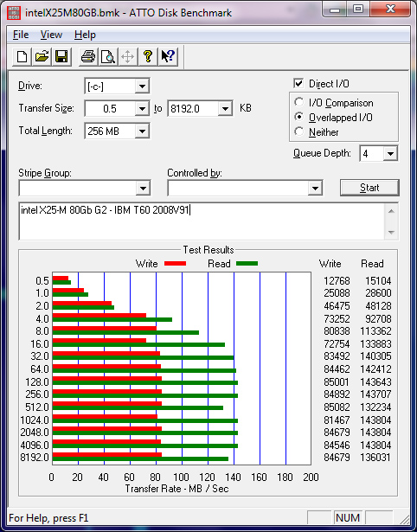
Task: Click the greyed-out four-arrow move icon
Action: [127, 56]
